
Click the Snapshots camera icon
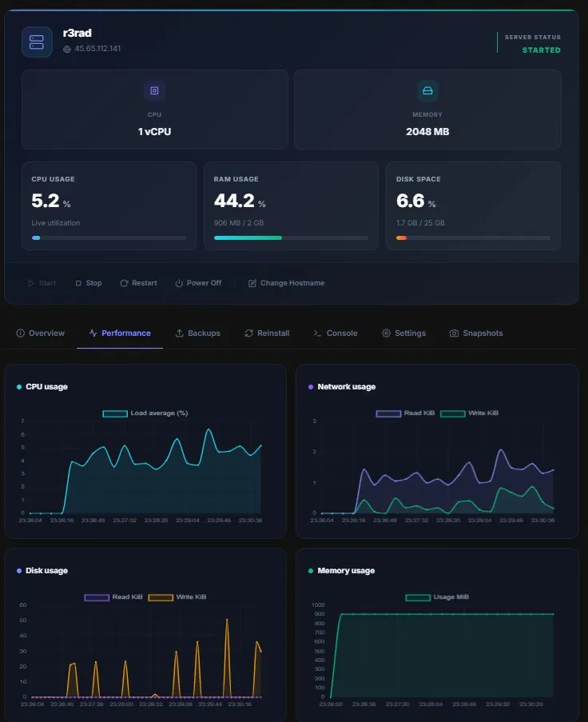click(454, 333)
